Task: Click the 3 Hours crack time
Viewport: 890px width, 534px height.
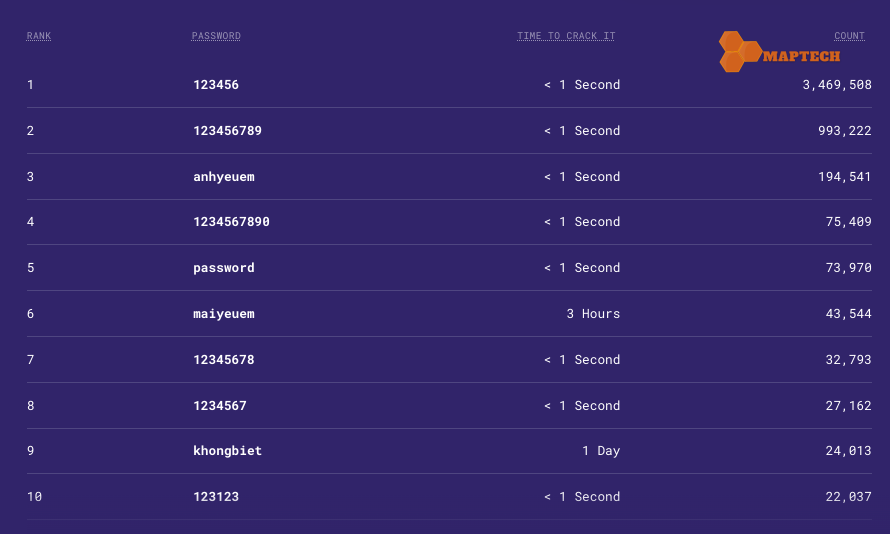Action: (x=593, y=314)
